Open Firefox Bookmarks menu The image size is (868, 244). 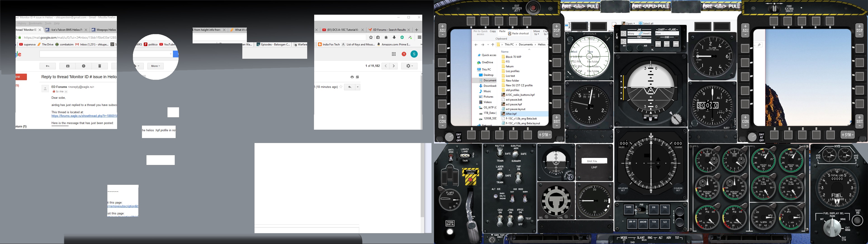click(36, 23)
